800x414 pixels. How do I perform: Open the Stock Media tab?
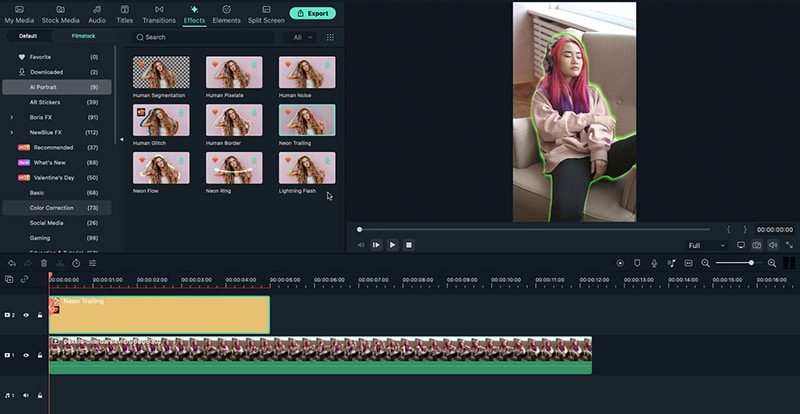(x=60, y=15)
